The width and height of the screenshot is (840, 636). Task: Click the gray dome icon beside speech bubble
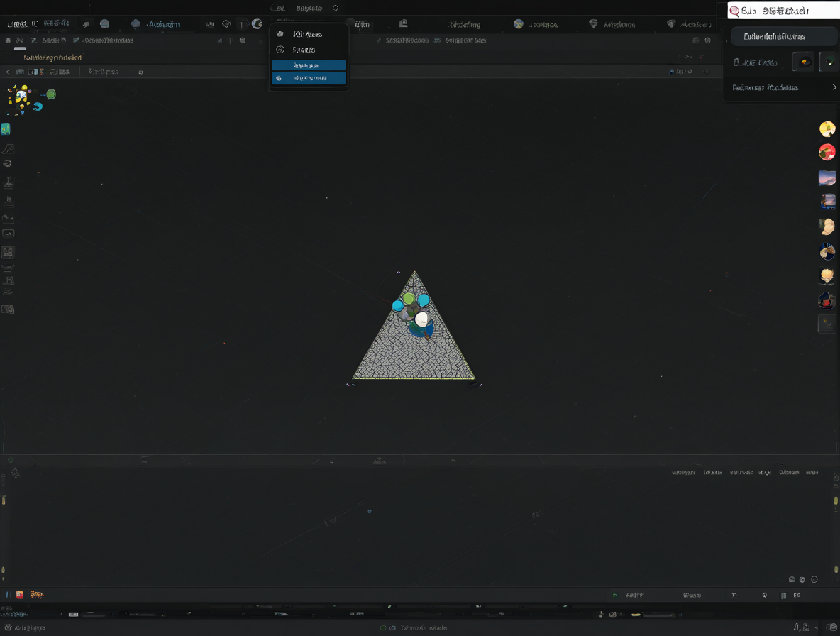pyautogui.click(x=104, y=23)
